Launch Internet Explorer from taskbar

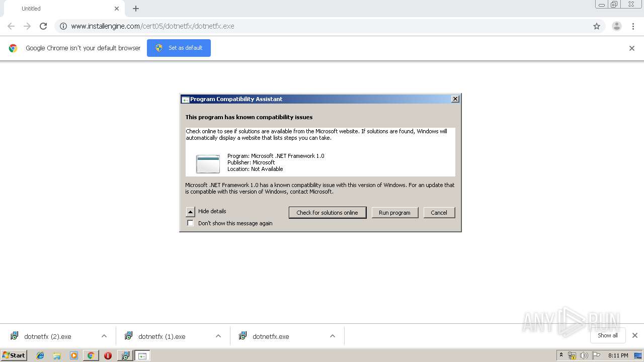[x=40, y=355]
